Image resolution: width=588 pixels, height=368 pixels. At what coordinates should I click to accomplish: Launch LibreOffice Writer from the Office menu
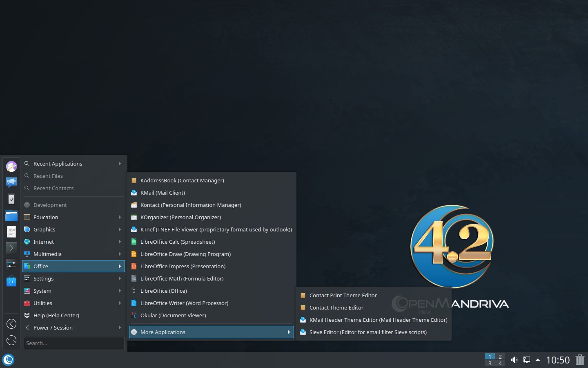pos(184,303)
